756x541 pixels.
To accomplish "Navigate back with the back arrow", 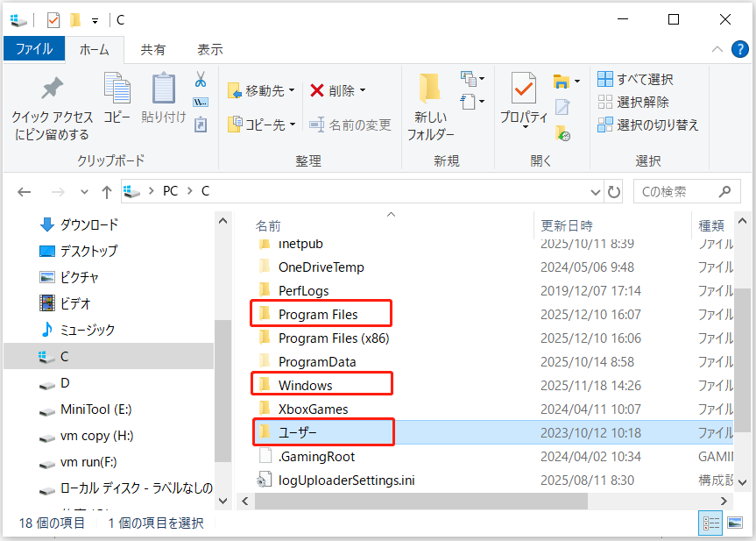I will (24, 191).
